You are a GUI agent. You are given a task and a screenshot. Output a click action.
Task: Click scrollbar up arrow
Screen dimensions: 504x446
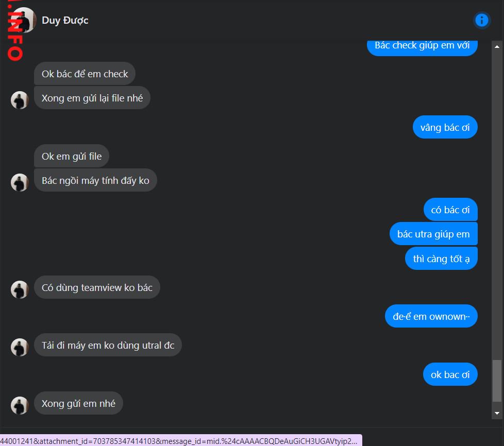coord(497,46)
